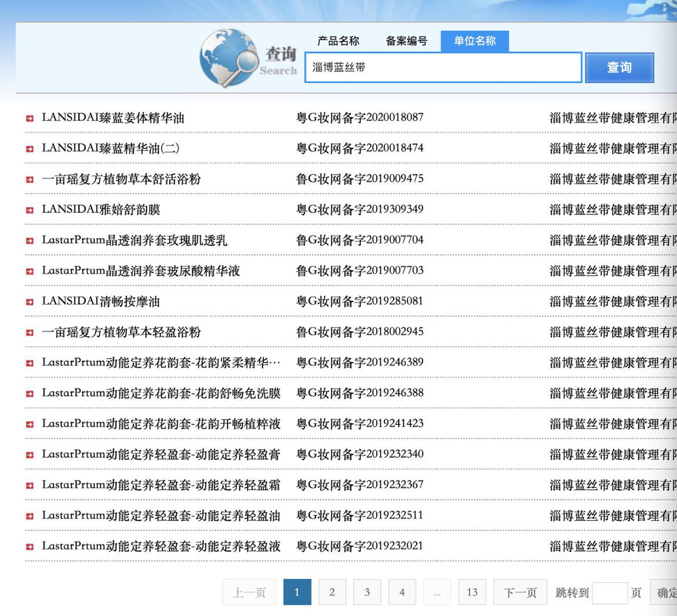
Task: Click filing number 鲁G妆网备字2019007703
Action: tap(360, 271)
